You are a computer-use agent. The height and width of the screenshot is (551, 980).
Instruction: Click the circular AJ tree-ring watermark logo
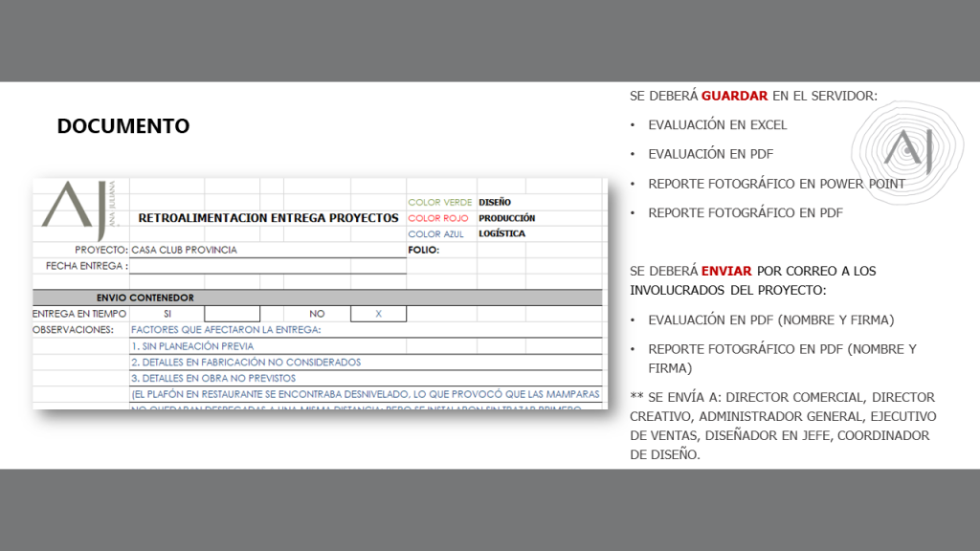(901, 149)
